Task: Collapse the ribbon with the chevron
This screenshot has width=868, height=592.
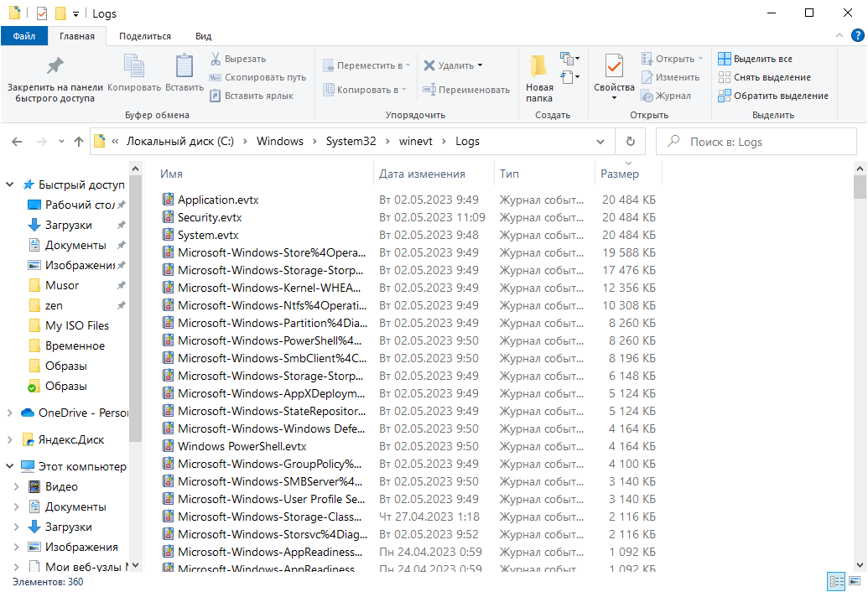Action: tap(839, 35)
